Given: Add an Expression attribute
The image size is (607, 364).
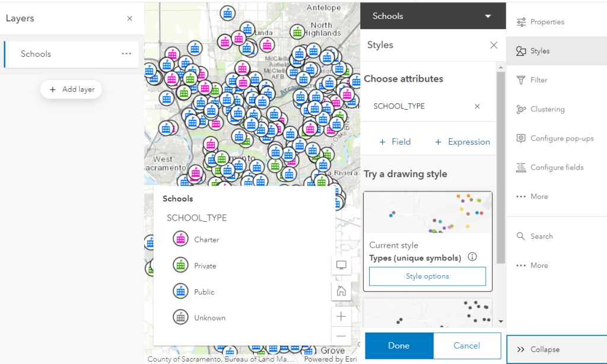Looking at the screenshot, I should pos(463,142).
